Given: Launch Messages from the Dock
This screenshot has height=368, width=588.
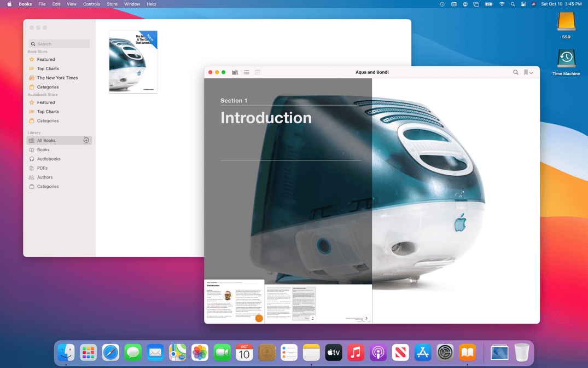Looking at the screenshot, I should (x=133, y=353).
